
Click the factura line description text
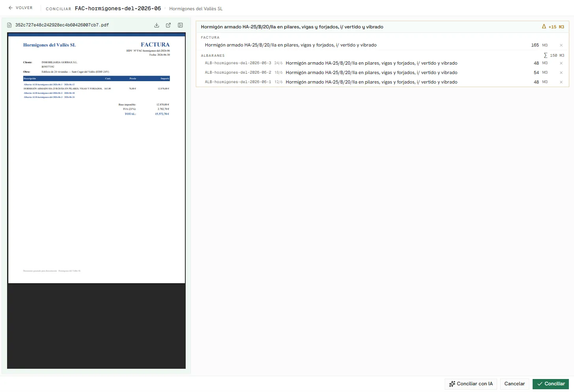click(291, 45)
